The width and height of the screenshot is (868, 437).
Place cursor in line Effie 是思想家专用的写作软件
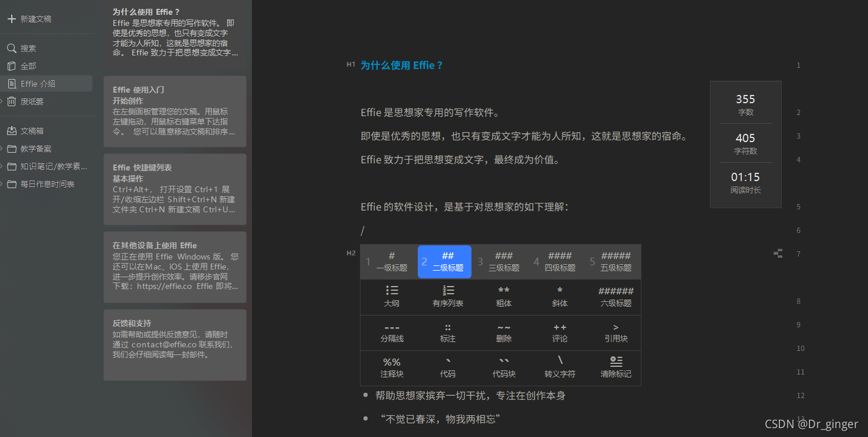(x=430, y=113)
